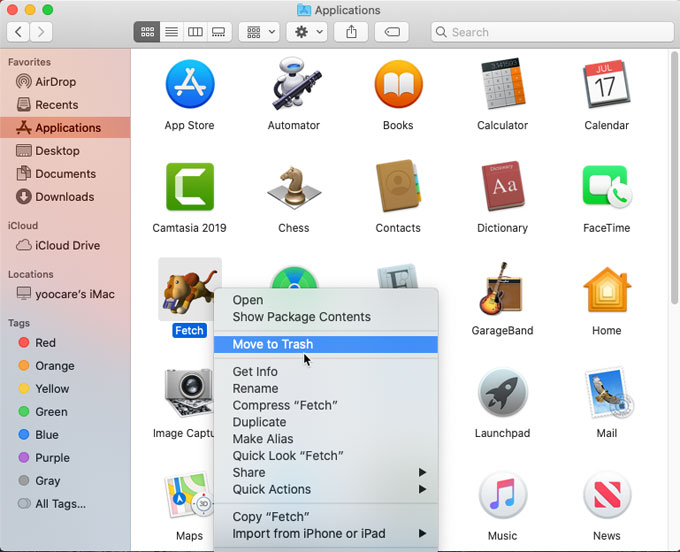This screenshot has width=680, height=552.
Task: Open the gear Action menu dropdown
Action: point(306,32)
